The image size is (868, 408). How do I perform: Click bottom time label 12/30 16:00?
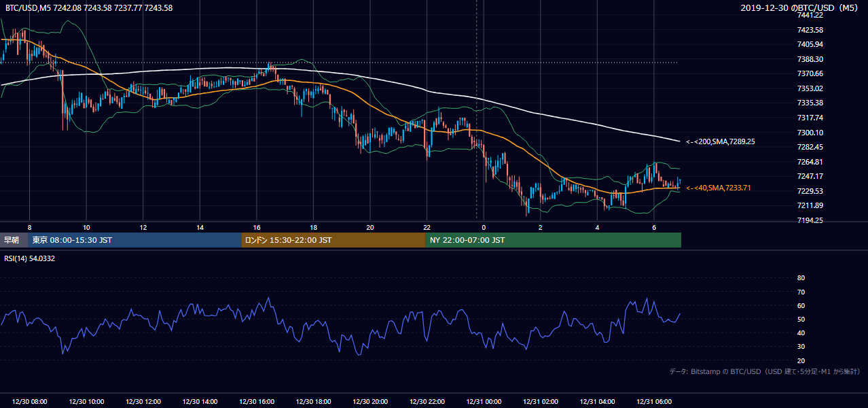point(257,402)
